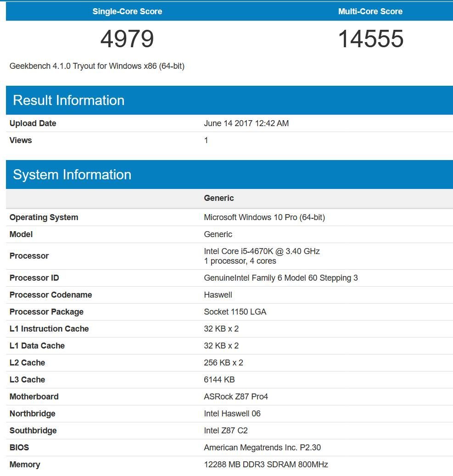Select the Intel Z87 C2 value
453x476 pixels.
tap(226, 431)
